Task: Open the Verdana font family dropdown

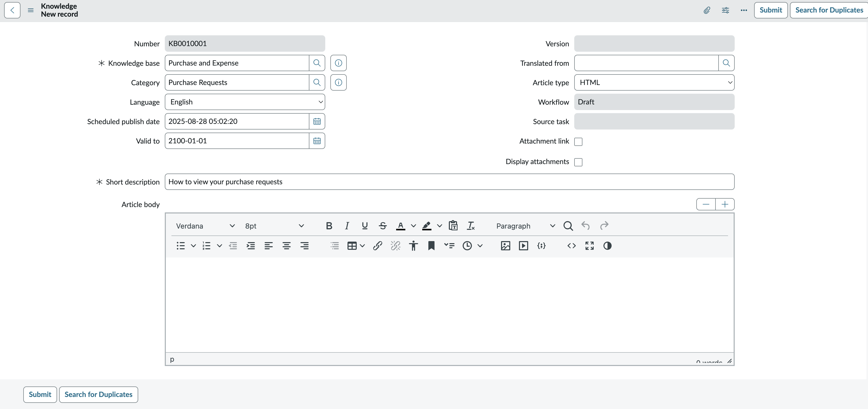Action: click(x=205, y=226)
